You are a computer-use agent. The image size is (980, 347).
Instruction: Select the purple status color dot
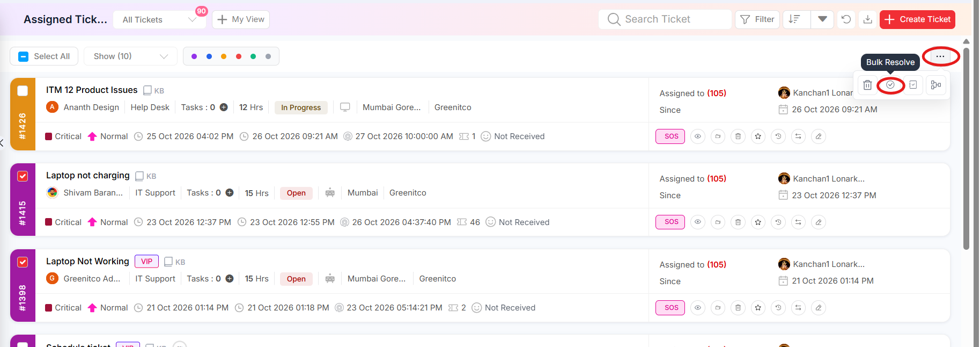point(194,56)
